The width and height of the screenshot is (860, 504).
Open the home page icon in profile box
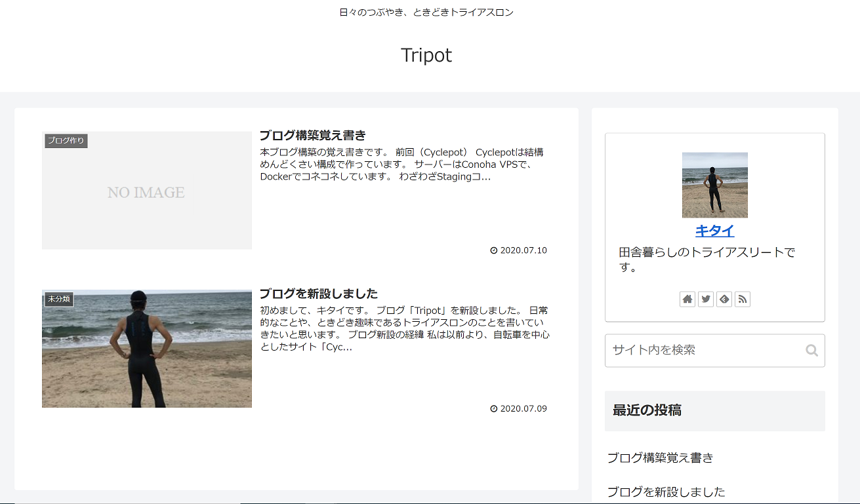coord(687,300)
